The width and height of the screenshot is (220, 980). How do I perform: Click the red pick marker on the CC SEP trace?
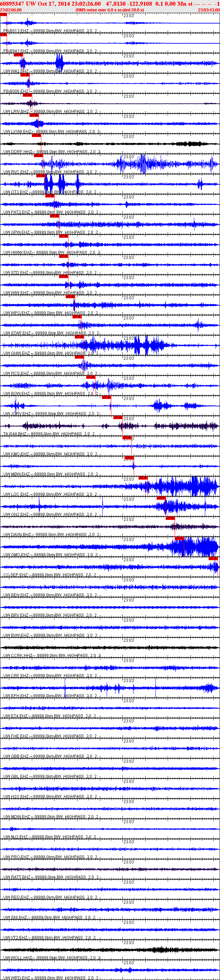213,559
